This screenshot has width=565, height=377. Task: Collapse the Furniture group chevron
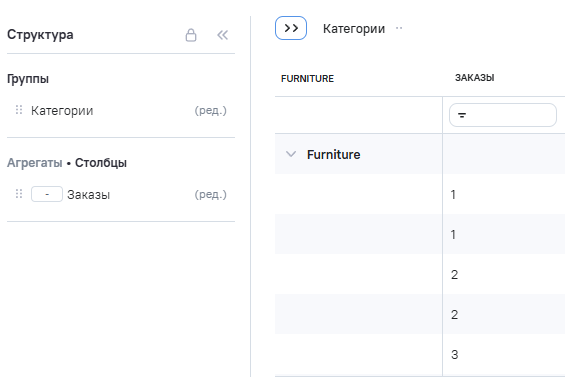291,154
